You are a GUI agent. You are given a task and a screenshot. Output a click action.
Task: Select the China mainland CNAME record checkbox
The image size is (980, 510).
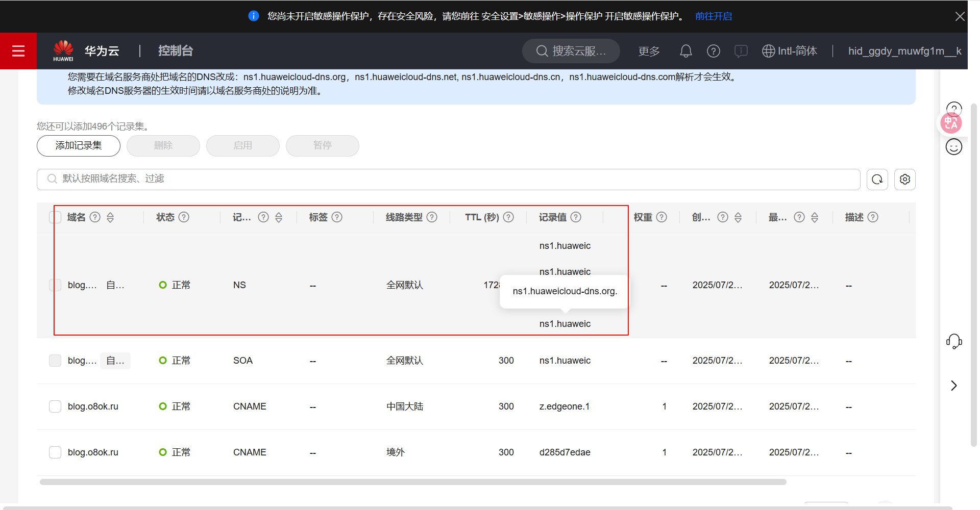coord(55,406)
